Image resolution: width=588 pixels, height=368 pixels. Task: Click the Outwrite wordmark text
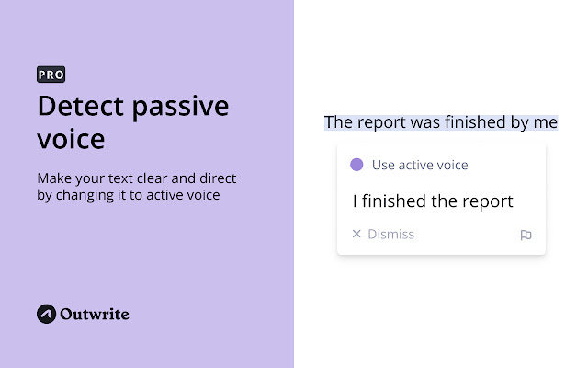[x=95, y=314]
